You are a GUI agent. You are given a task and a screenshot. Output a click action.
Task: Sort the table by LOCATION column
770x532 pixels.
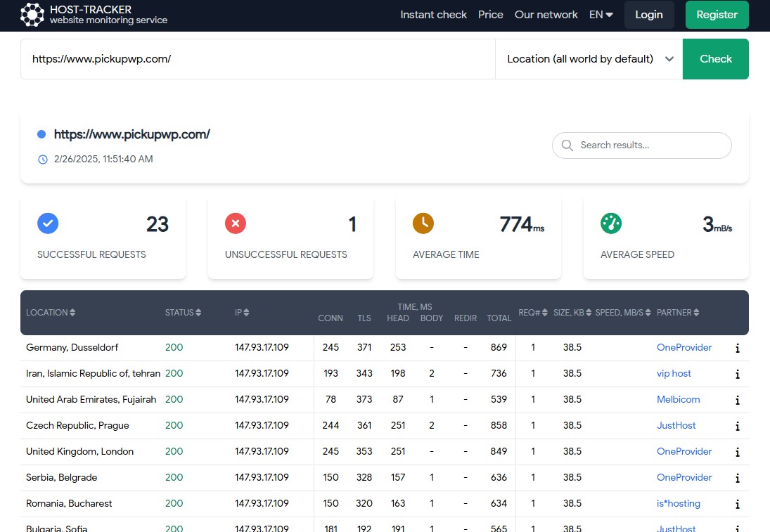51,313
